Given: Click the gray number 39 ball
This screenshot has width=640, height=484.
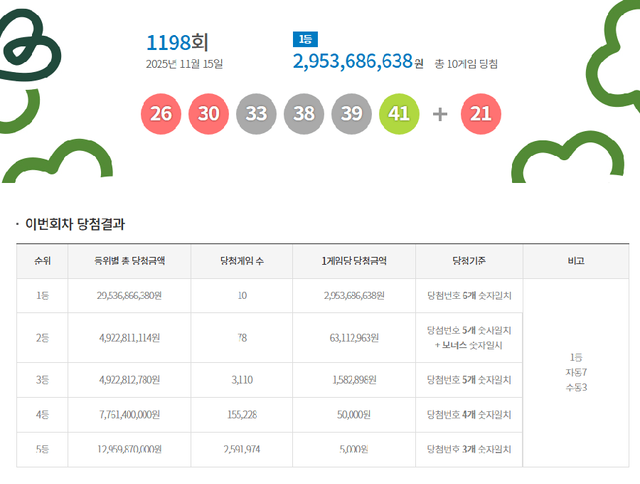Looking at the screenshot, I should pyautogui.click(x=352, y=114).
